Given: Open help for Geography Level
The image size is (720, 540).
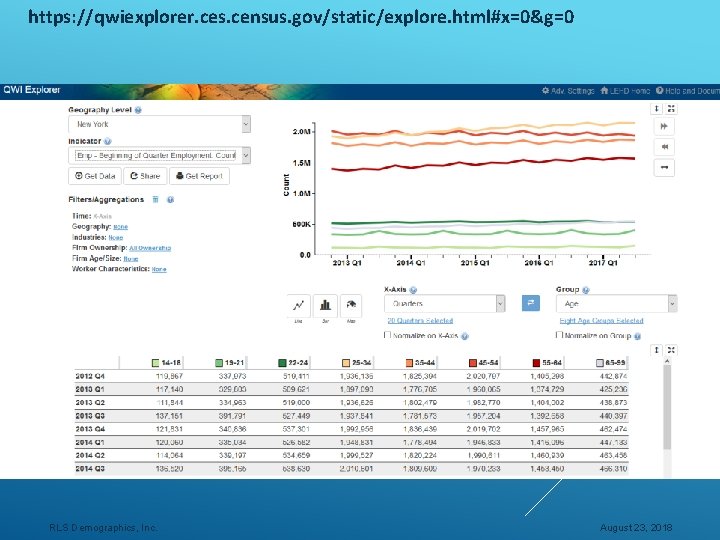Looking at the screenshot, I should point(138,110).
